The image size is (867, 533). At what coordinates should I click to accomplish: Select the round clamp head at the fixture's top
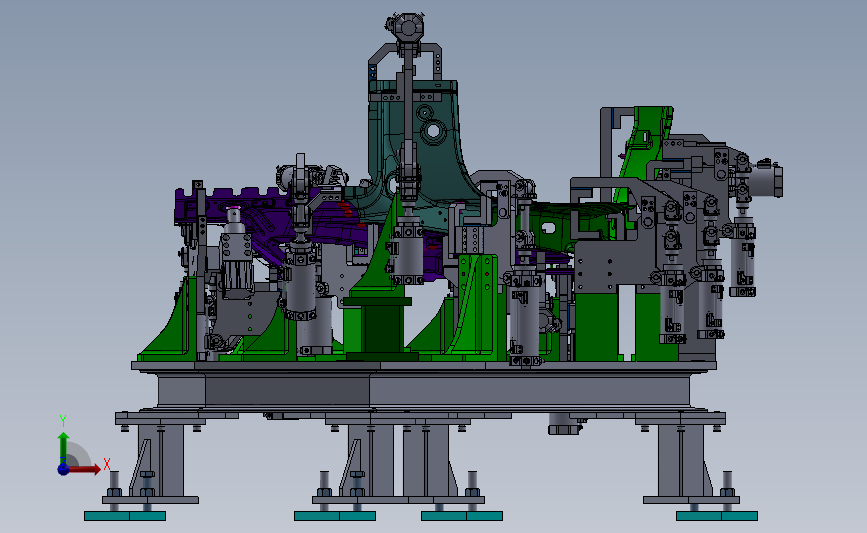click(x=408, y=27)
